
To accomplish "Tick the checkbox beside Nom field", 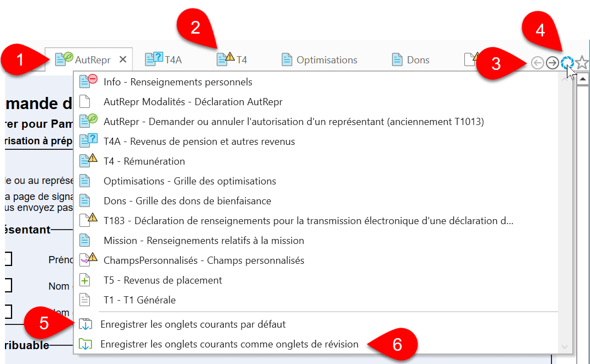I will [x=7, y=285].
